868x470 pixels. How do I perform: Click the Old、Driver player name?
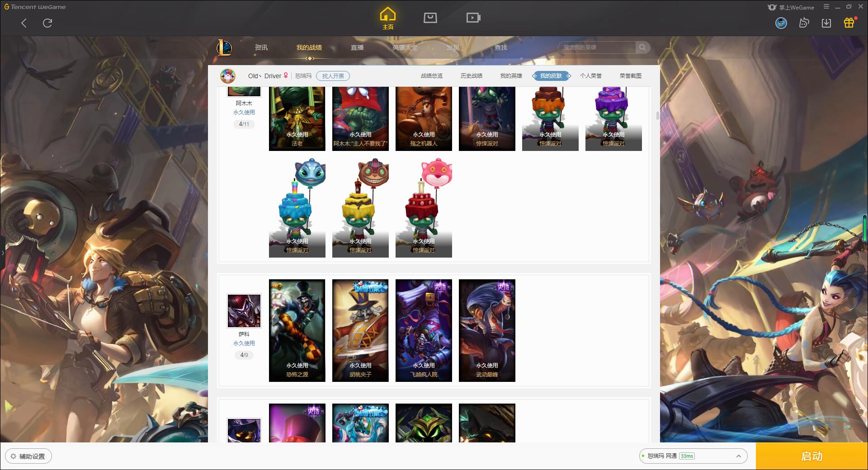click(264, 76)
